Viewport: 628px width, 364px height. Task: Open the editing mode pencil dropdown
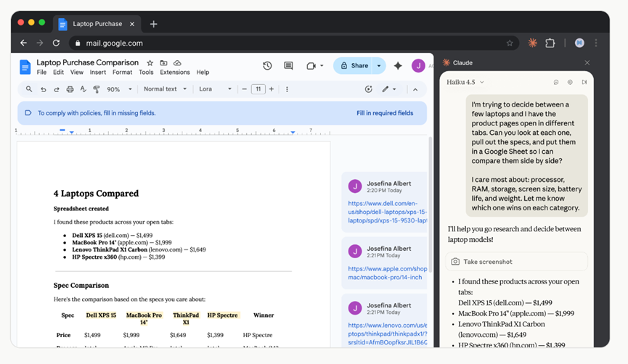click(x=389, y=89)
